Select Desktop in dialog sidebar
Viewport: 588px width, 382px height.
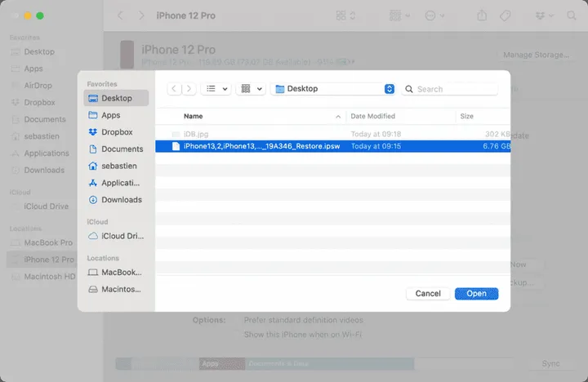(116, 98)
